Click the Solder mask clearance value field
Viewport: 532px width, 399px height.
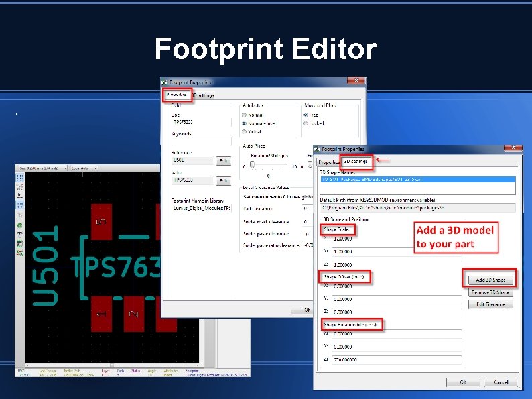pyautogui.click(x=308, y=222)
